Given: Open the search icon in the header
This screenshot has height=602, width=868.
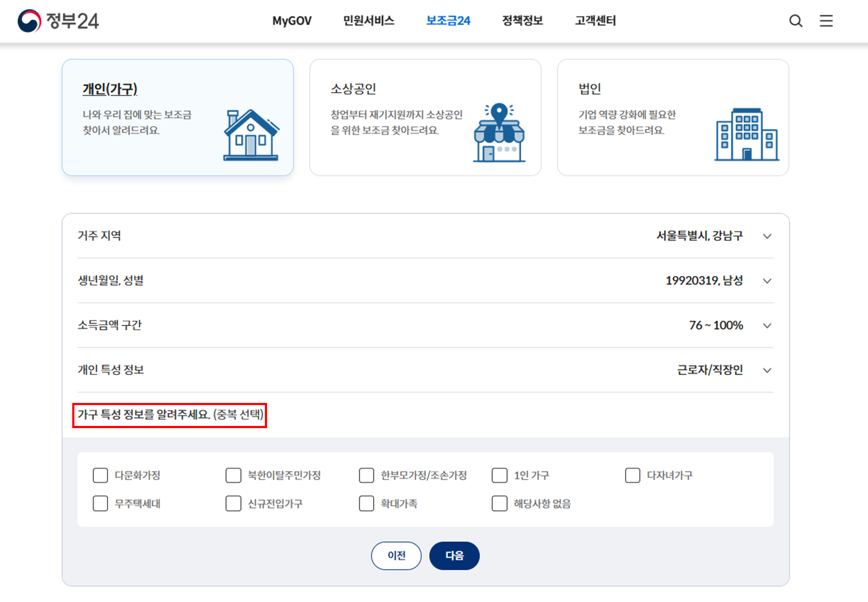Looking at the screenshot, I should tap(796, 21).
